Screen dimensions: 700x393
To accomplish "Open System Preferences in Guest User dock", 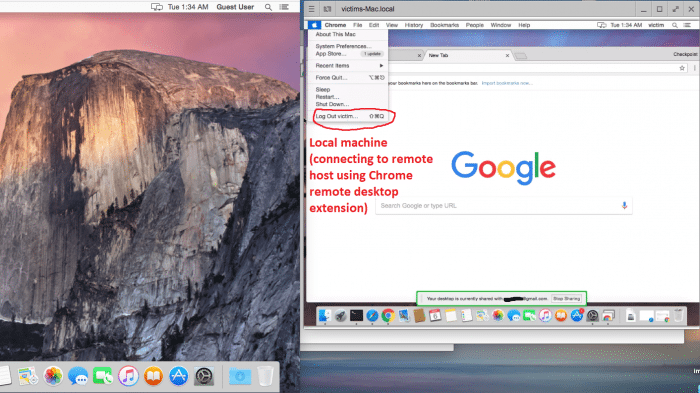I will 204,376.
